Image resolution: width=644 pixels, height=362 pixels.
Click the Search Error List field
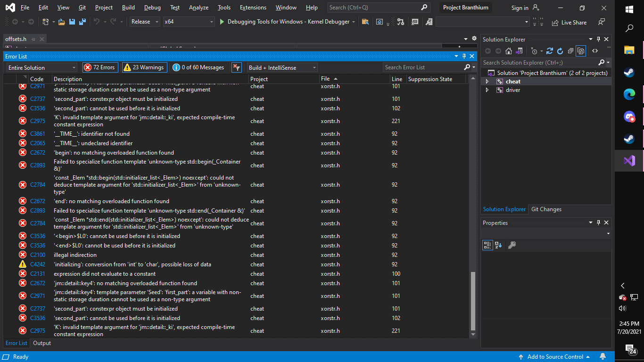click(x=423, y=67)
